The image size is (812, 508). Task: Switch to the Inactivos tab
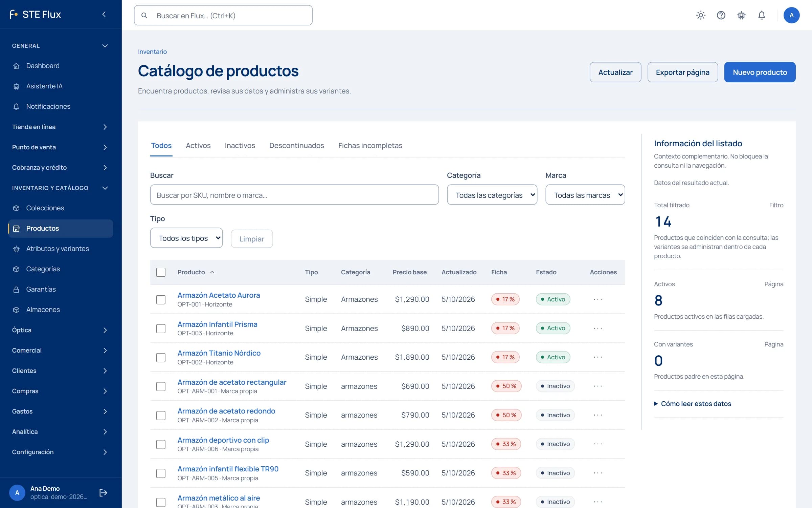pyautogui.click(x=240, y=146)
